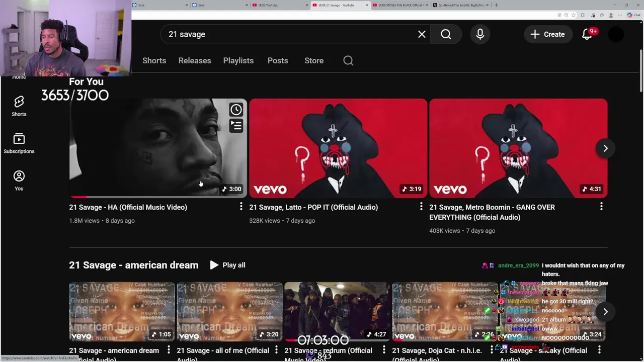Open GANG OVER EVERYTHING title link
Viewport: 644px width, 362px height.
[x=492, y=212]
